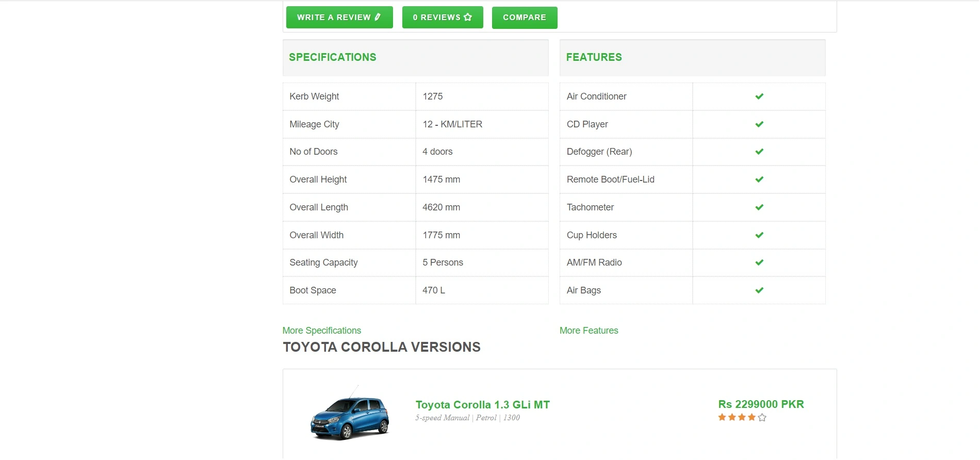This screenshot has width=980, height=460.
Task: Click the Air Bags checkmark icon
Action: pos(759,290)
